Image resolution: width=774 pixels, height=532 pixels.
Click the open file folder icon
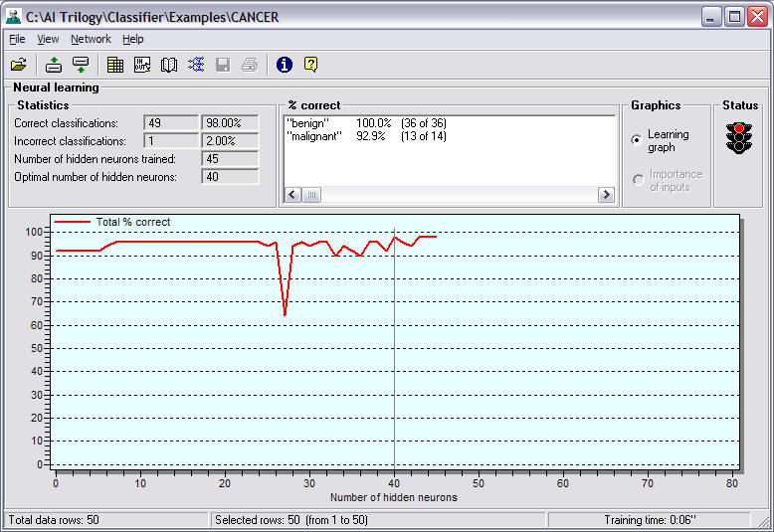click(19, 65)
